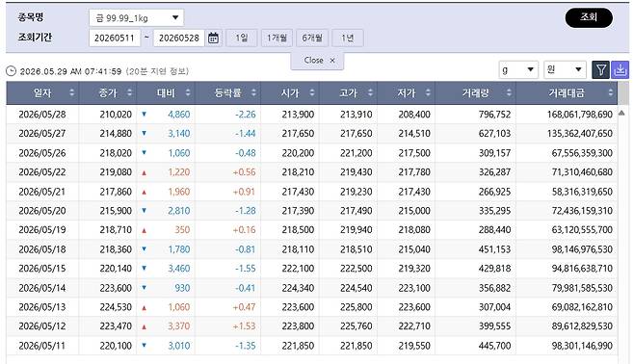
Task: Click date cell 2026/05/27
Action: point(42,133)
